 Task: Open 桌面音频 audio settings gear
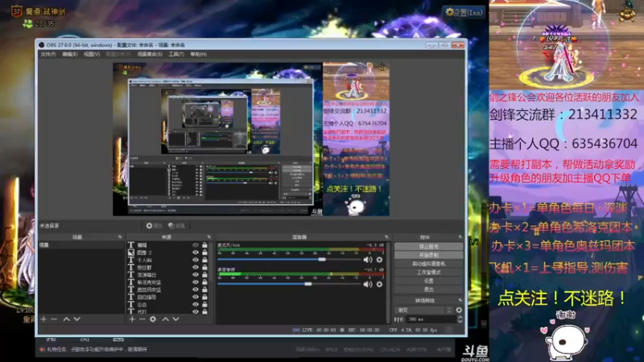click(x=379, y=284)
